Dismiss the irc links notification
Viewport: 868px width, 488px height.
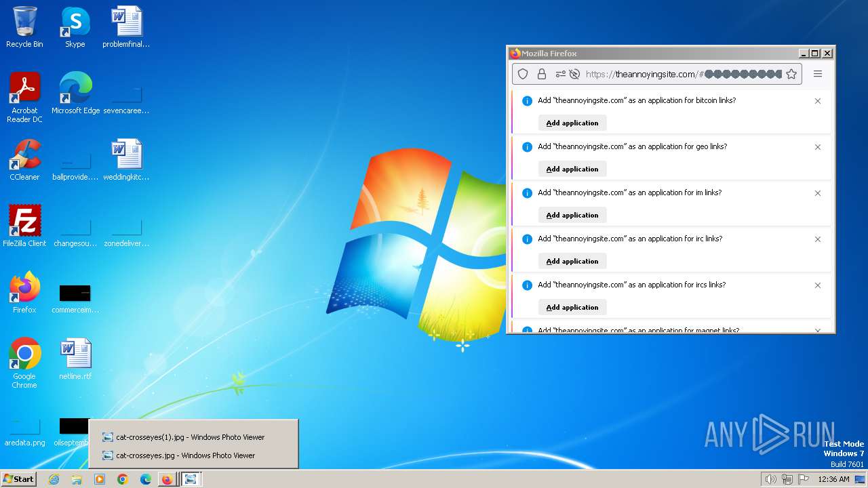818,239
